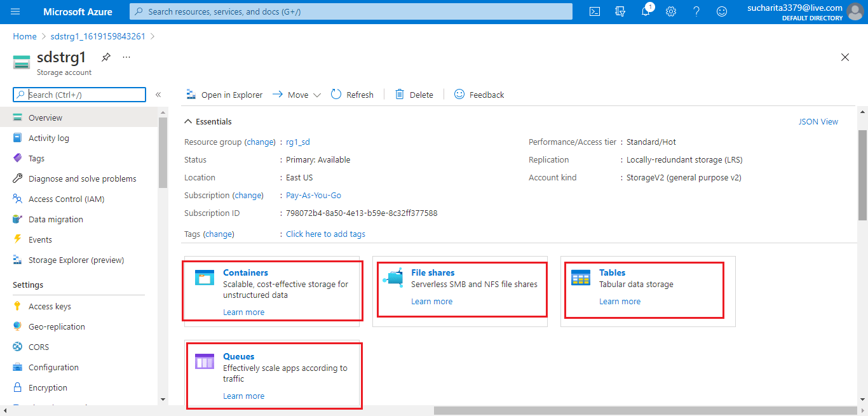The image size is (868, 416).
Task: Click the JSON View link
Action: (x=818, y=121)
